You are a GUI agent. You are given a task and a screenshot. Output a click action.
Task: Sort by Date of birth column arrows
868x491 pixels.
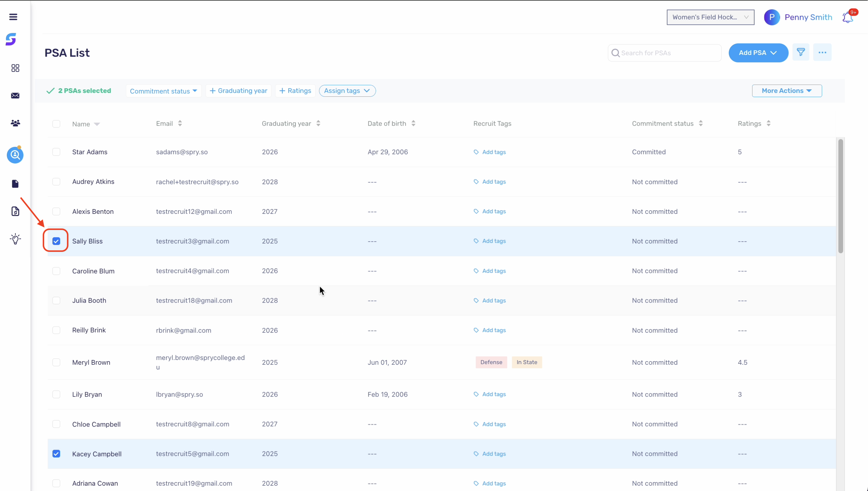click(413, 123)
